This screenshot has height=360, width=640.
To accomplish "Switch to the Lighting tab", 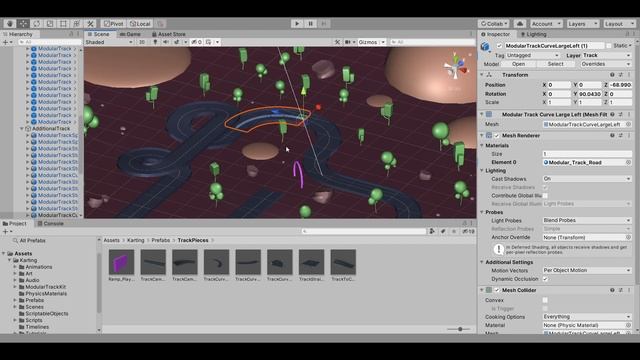I will pos(533,34).
